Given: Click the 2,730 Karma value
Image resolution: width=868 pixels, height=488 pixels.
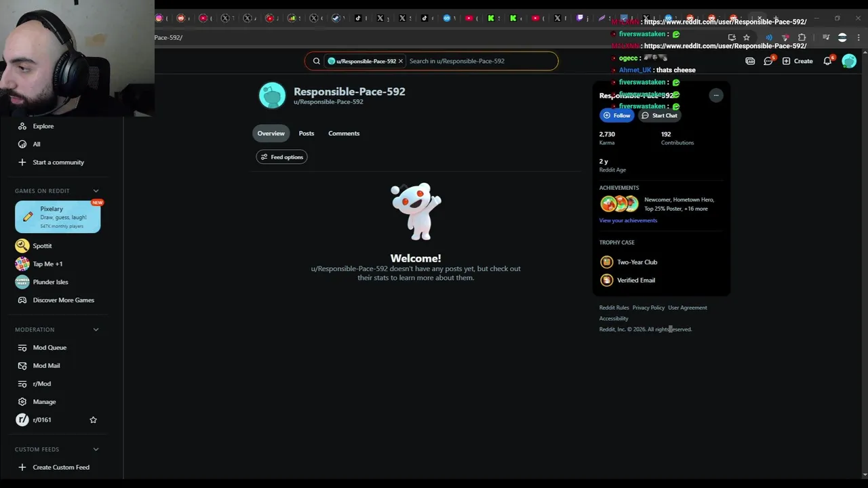Looking at the screenshot, I should click(607, 134).
